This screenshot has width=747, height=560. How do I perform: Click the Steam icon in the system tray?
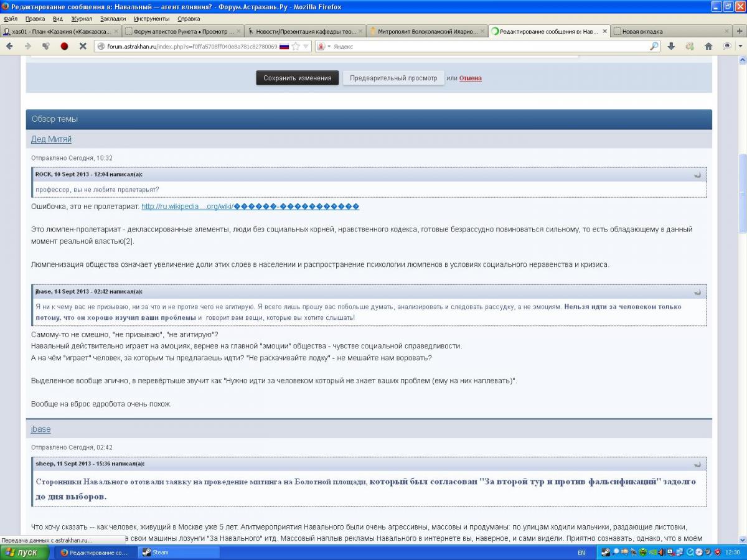coord(606,552)
